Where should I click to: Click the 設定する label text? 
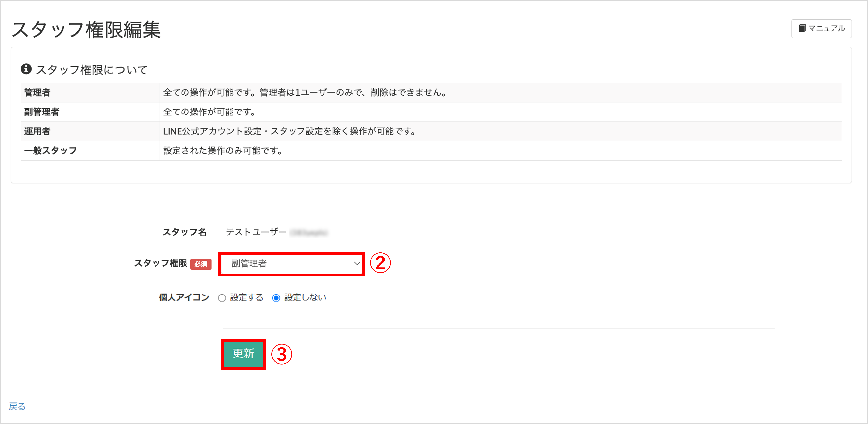click(x=246, y=297)
